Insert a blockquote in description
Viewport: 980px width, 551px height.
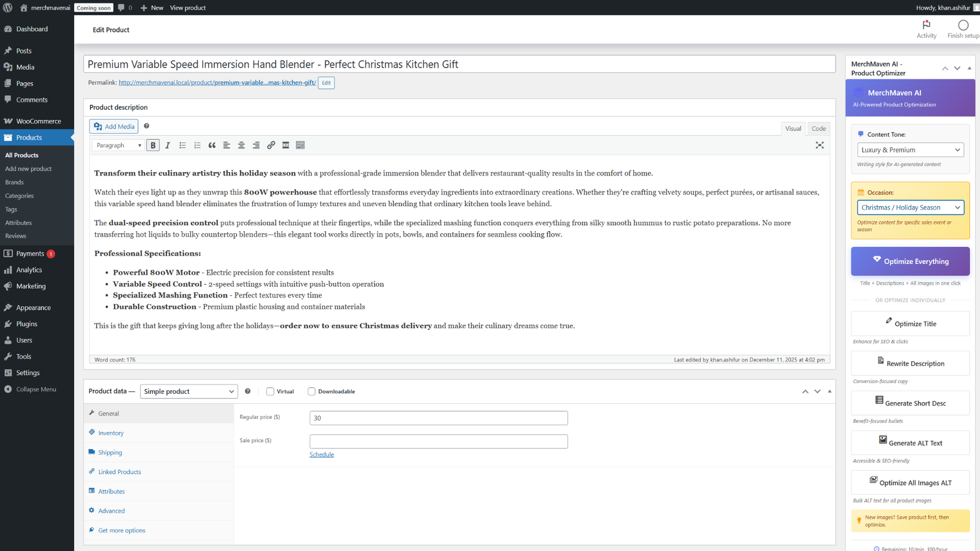(x=212, y=145)
